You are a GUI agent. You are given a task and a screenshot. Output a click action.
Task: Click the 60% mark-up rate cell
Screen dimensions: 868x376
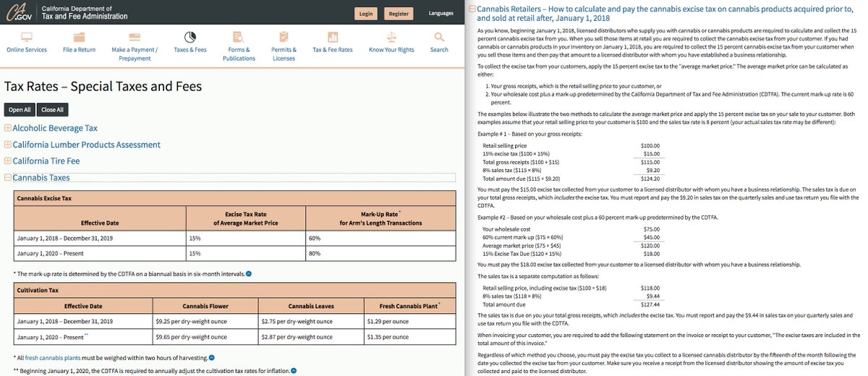[x=380, y=238]
